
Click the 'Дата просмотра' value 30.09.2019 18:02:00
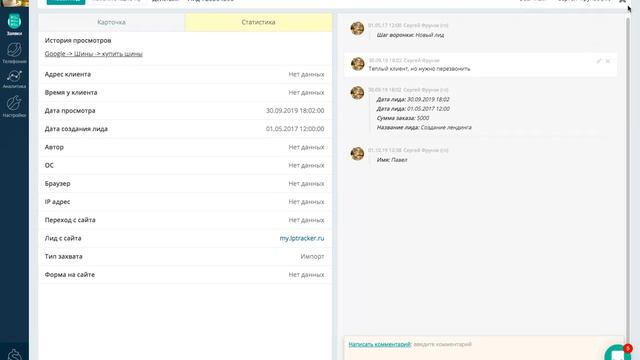[x=295, y=111]
